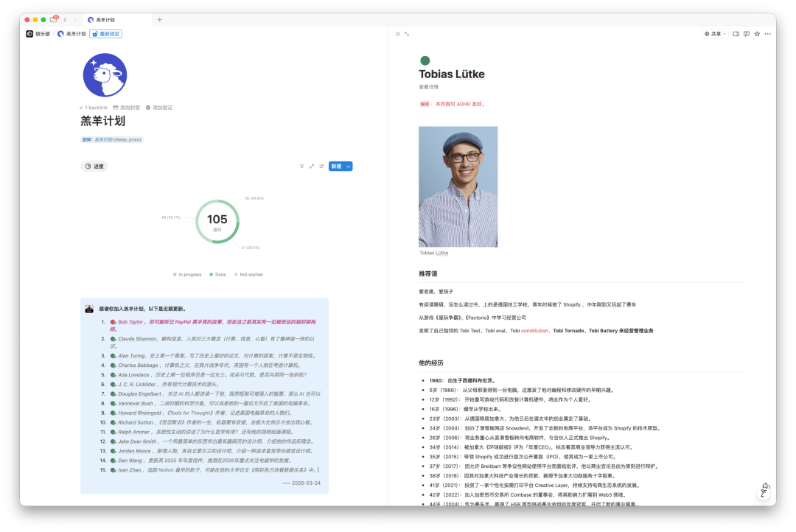Open the 1 backlink list
This screenshot has height=532, width=796.
[x=94, y=108]
